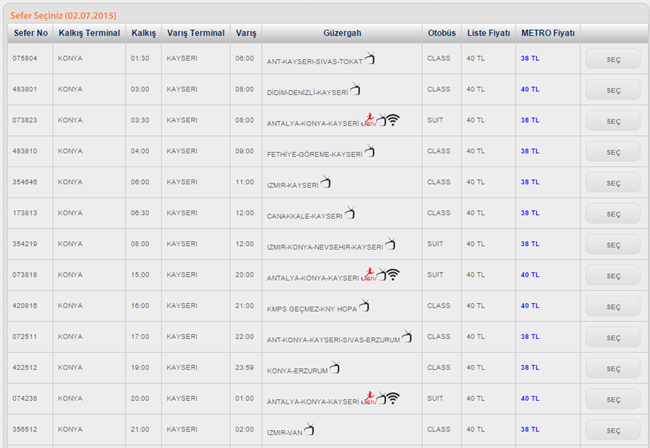Click trip number 354646
650x448 pixels.
24,182
